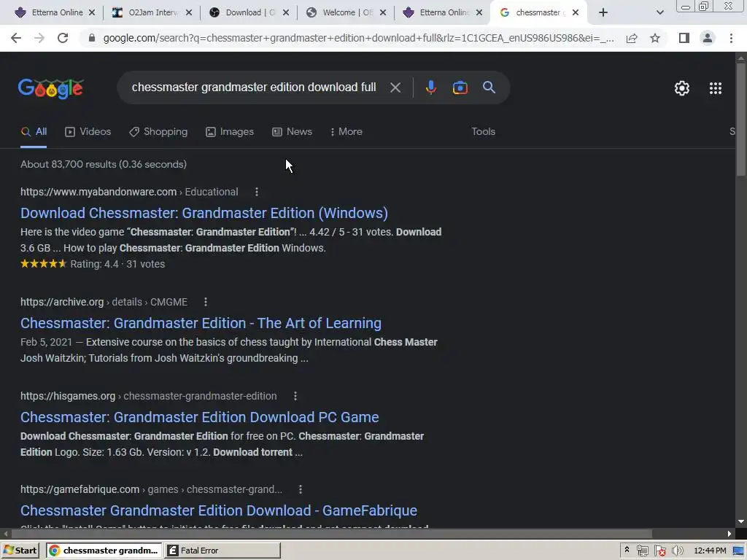
Task: Open Chrome side panel icon
Action: (684, 38)
